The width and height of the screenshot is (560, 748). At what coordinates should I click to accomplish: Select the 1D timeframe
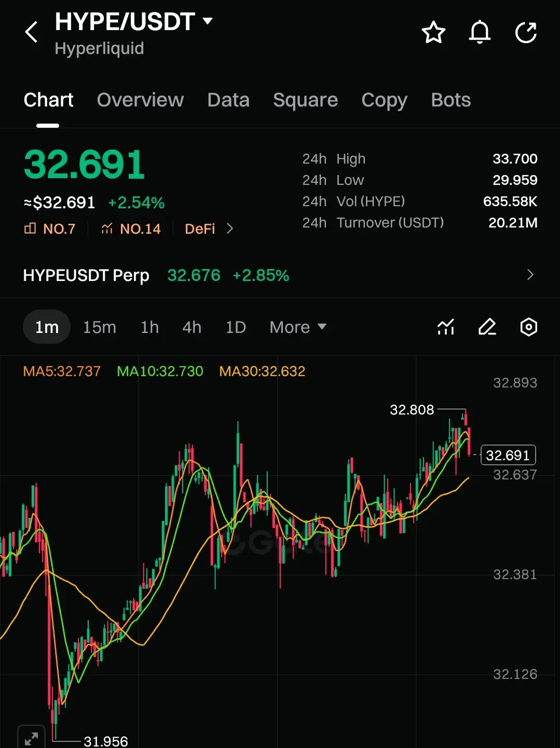click(236, 327)
